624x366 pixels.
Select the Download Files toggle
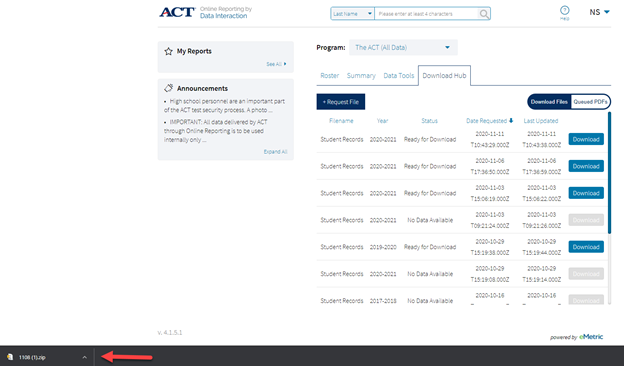(549, 102)
